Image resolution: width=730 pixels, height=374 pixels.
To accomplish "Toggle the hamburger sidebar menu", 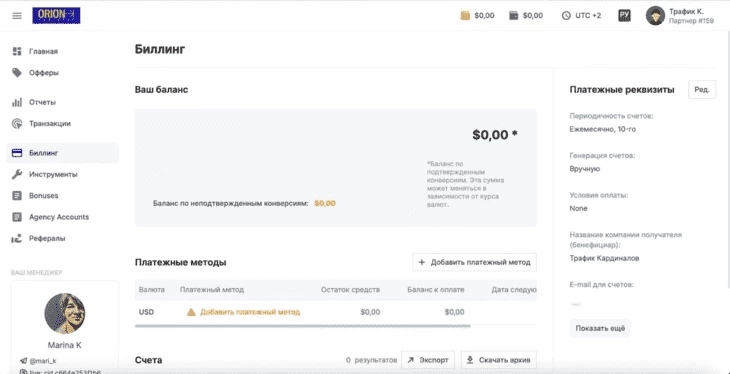I will (x=17, y=16).
